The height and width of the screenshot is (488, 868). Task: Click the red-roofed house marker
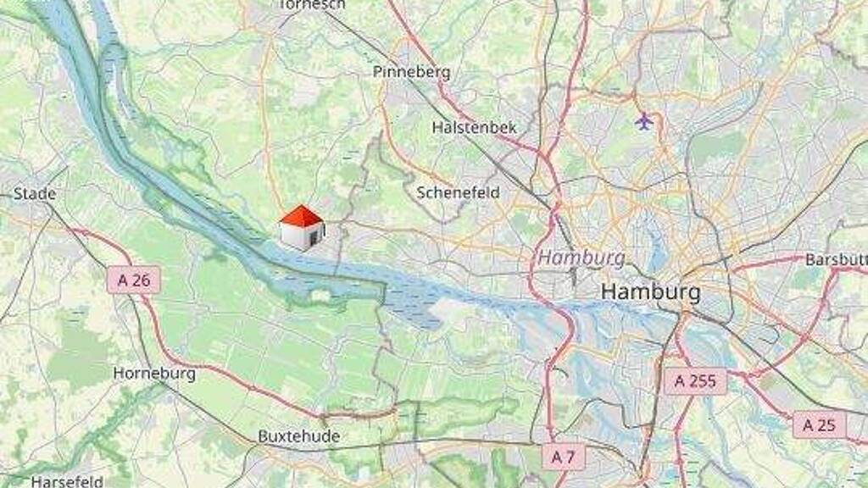point(302,228)
